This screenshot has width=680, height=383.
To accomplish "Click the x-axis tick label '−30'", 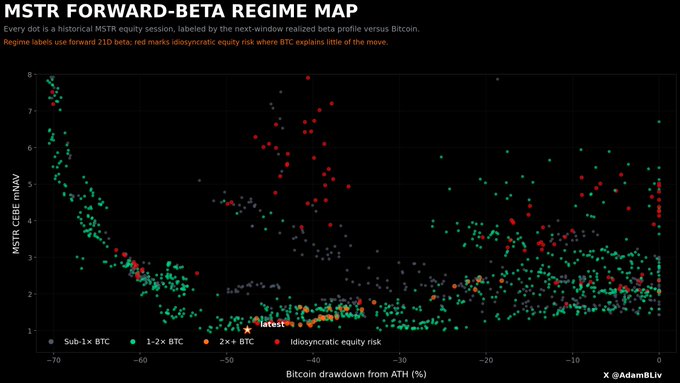I will [399, 360].
